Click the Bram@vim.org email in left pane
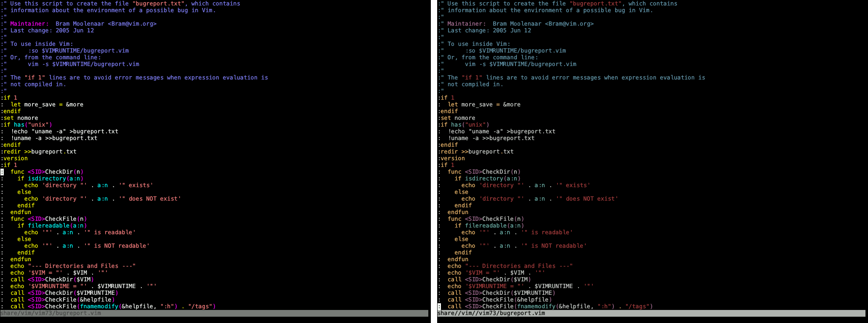Viewport: 868px width, 323px height. pos(132,24)
